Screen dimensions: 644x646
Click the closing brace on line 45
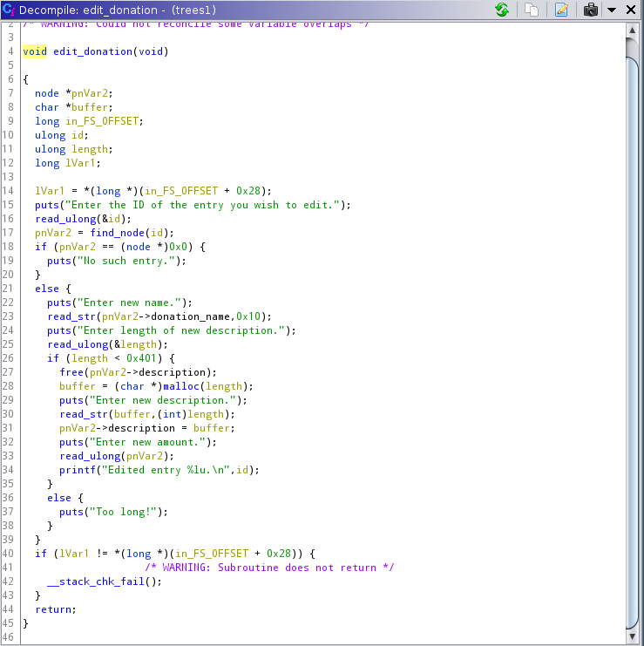click(x=25, y=623)
